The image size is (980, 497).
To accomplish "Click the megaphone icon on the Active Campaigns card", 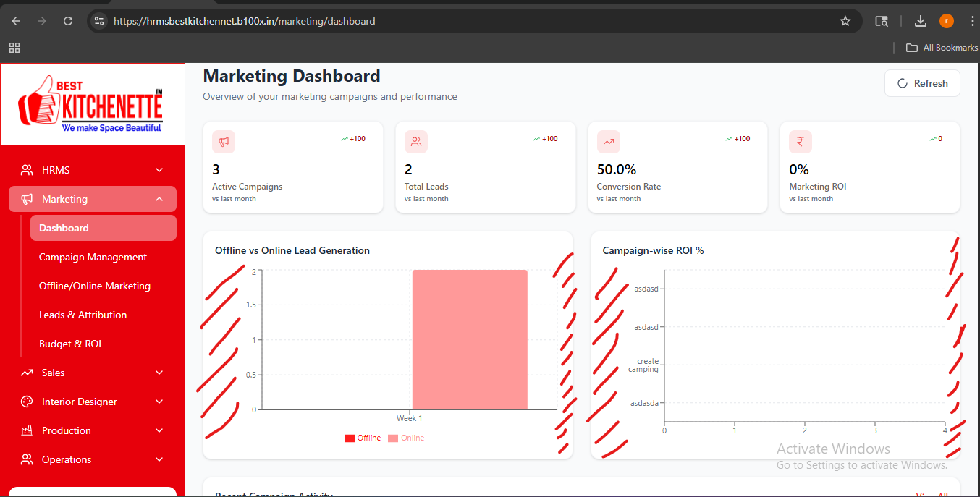I will click(224, 142).
